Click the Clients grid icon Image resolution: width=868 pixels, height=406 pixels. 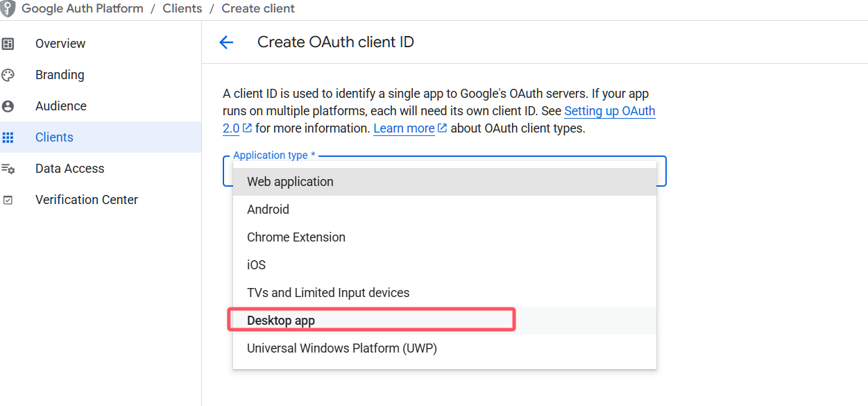[x=8, y=137]
